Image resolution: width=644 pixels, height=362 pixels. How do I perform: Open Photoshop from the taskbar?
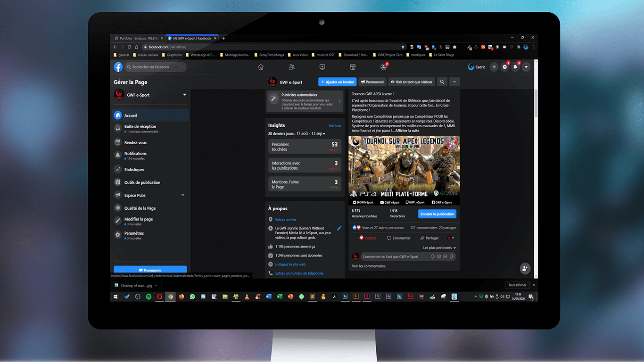[345, 296]
